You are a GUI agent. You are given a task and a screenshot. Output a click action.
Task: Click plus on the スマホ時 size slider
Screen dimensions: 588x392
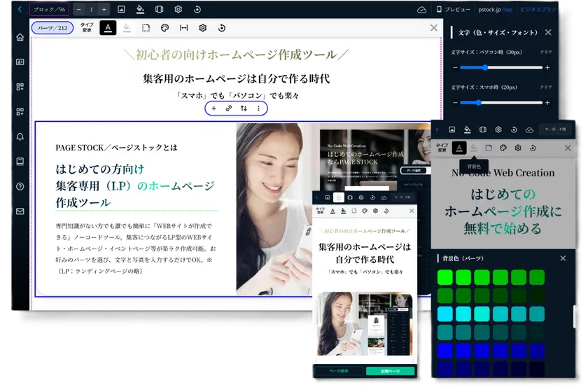[x=547, y=102]
